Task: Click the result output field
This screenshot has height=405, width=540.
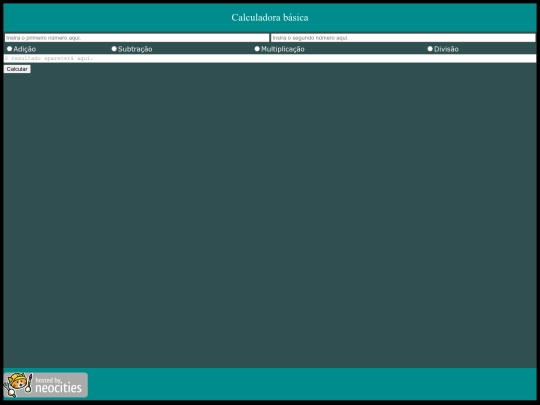Action: pyautogui.click(x=270, y=59)
